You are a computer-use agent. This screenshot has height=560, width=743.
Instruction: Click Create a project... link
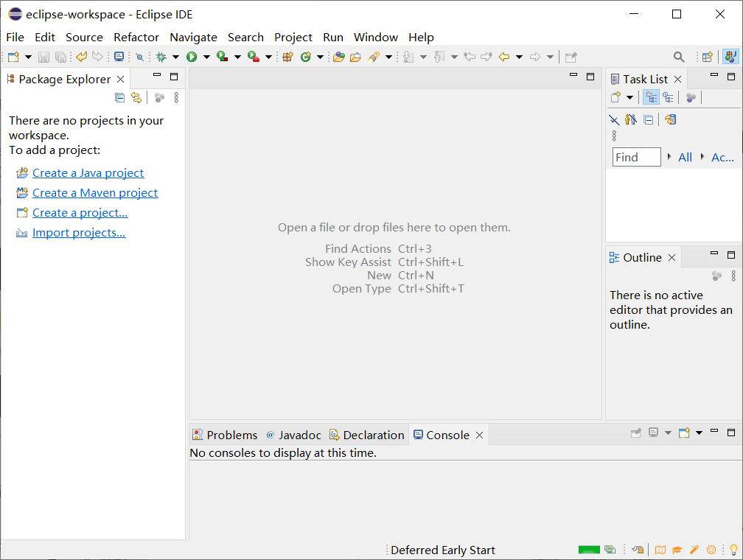point(80,213)
